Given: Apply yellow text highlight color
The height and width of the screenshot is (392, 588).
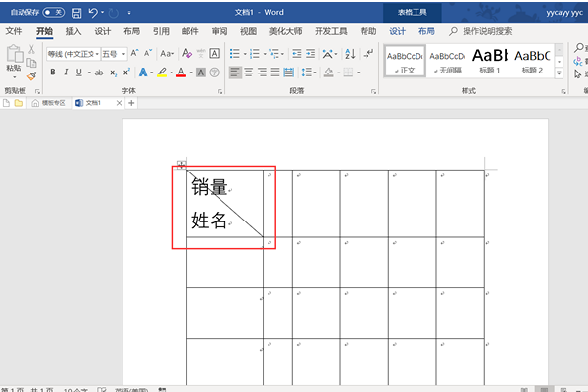Looking at the screenshot, I should point(162,72).
